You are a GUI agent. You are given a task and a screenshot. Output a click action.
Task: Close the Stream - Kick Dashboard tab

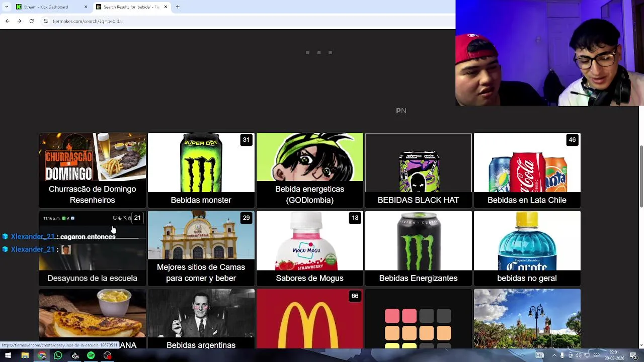[x=86, y=7]
